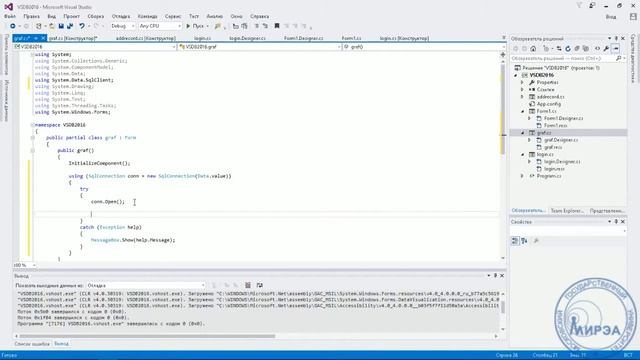The image size is (640, 360).
Task: Open the Файл menu
Action: tap(10, 16)
